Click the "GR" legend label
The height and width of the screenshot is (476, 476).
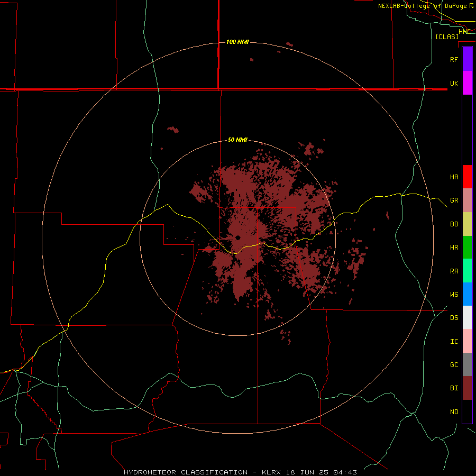[x=454, y=200]
